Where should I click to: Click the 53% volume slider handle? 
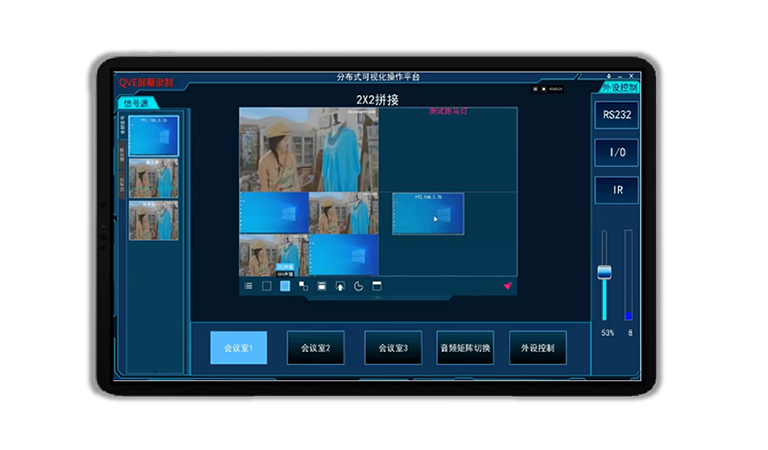[x=604, y=272]
